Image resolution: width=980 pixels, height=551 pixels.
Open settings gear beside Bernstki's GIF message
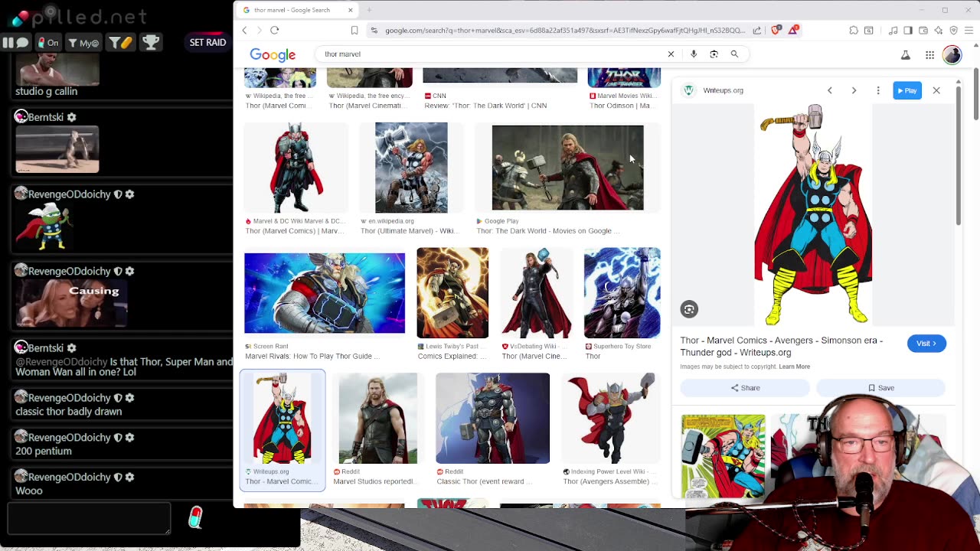tap(71, 117)
